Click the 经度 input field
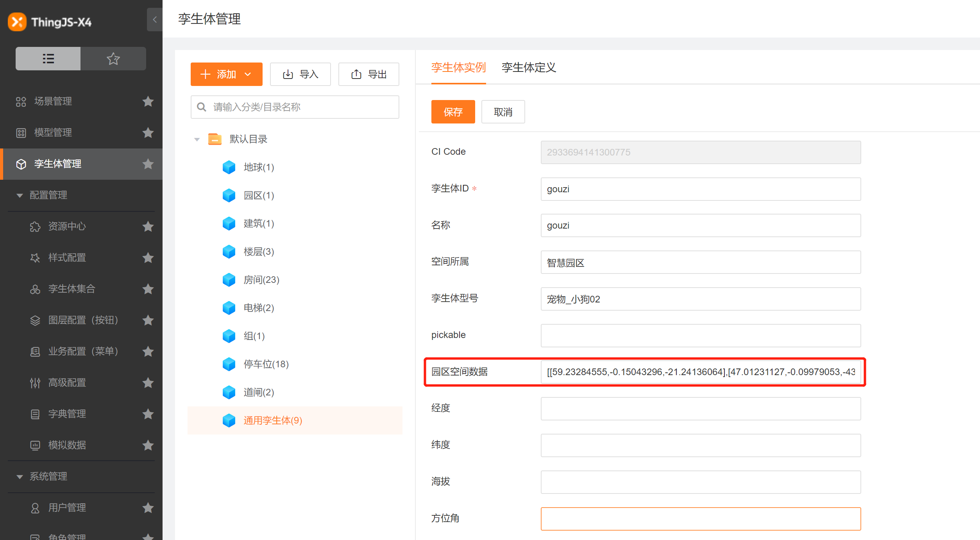 (x=701, y=409)
